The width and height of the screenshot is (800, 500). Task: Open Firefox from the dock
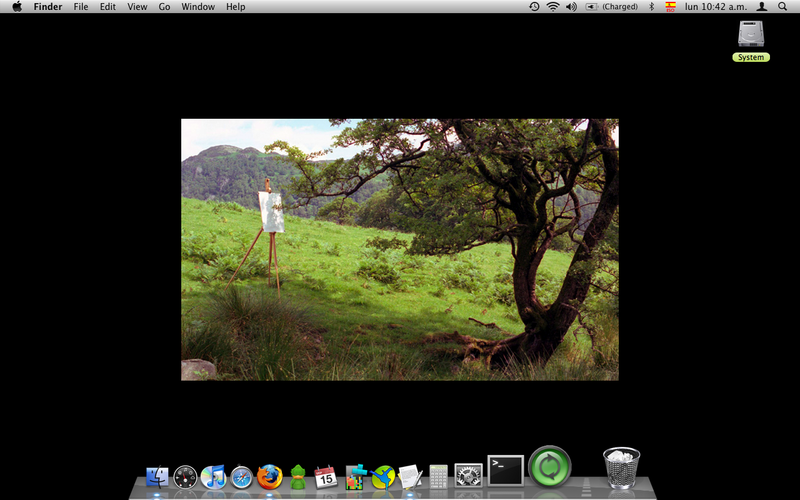tap(269, 477)
